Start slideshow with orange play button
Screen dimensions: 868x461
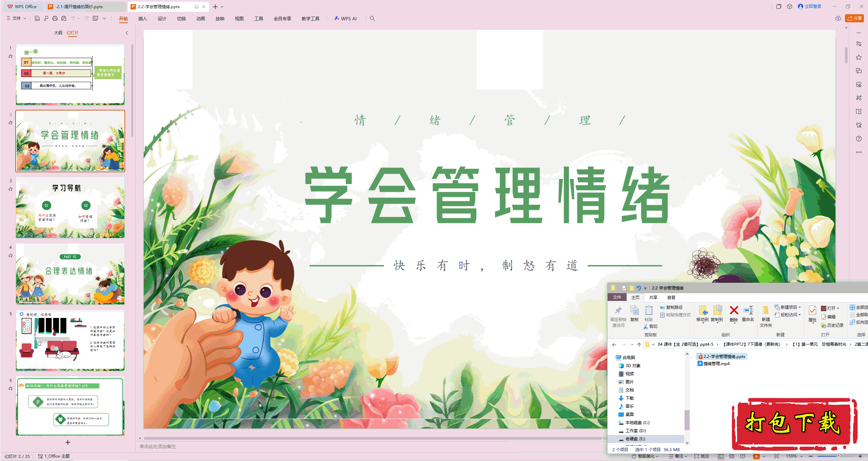click(756, 456)
